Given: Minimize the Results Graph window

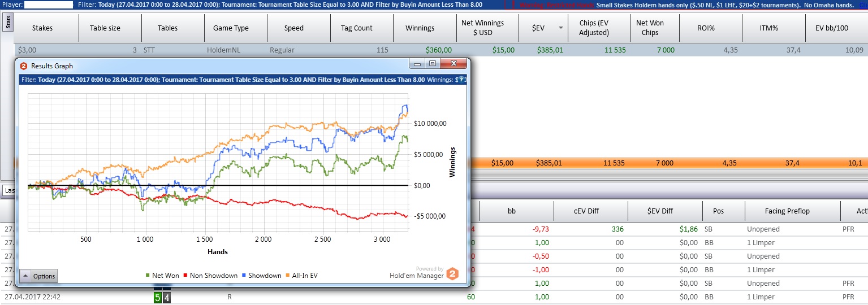Looking at the screenshot, I should (419, 64).
